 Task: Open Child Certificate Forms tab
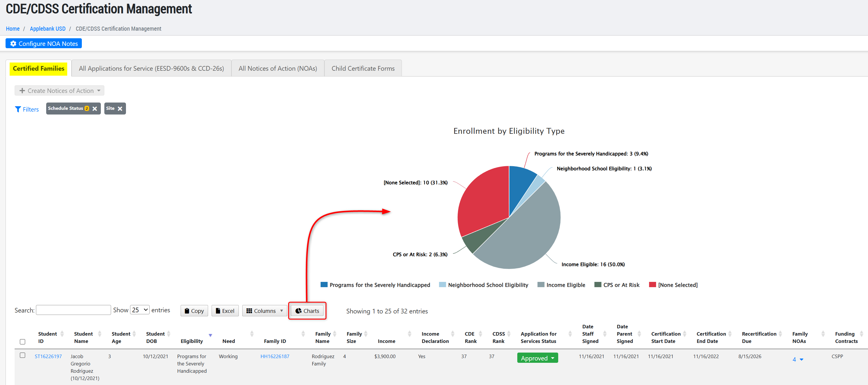363,68
